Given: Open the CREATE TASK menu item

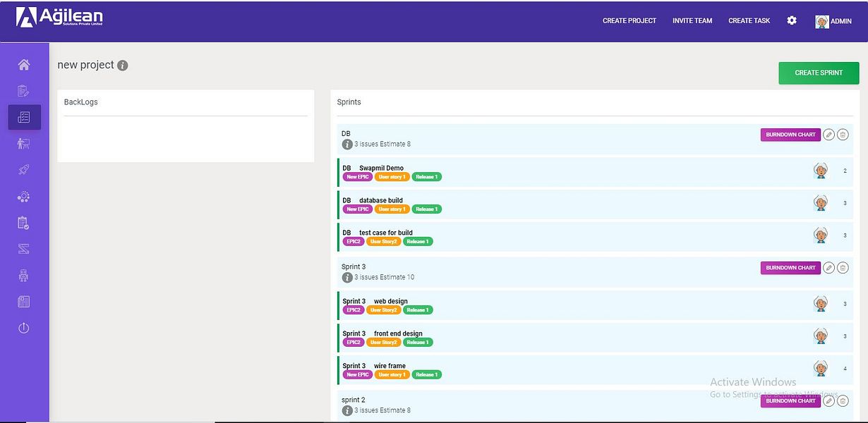Looking at the screenshot, I should 749,21.
